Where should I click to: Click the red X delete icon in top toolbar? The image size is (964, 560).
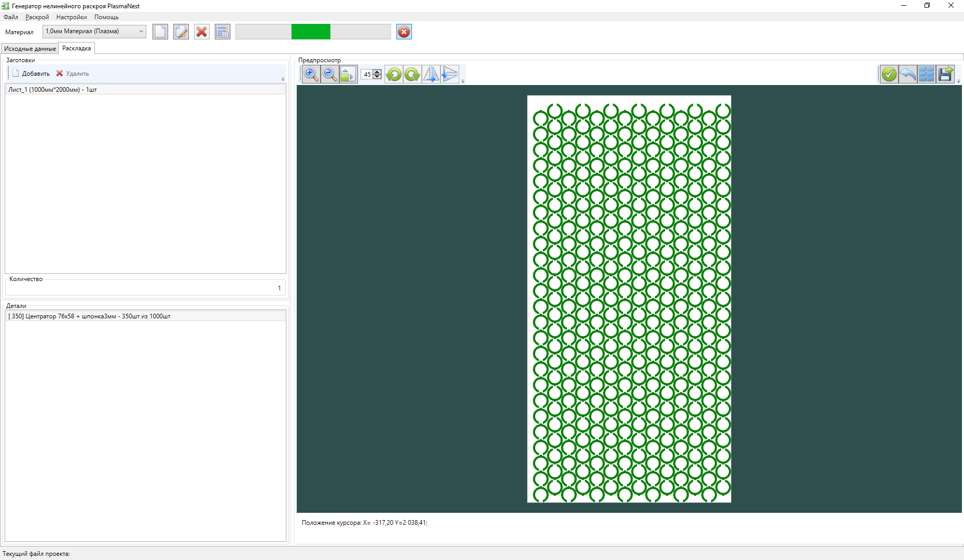(202, 32)
